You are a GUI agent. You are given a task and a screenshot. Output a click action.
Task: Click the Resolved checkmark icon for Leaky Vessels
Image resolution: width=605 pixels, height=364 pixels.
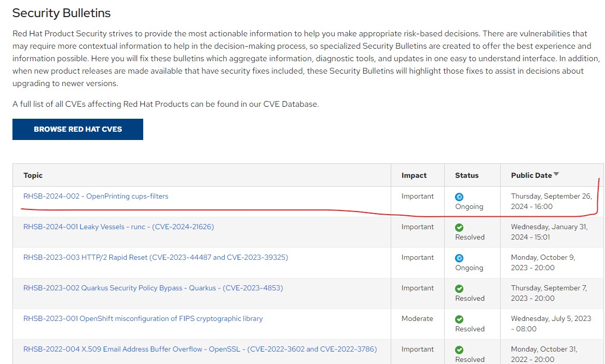pyautogui.click(x=459, y=228)
